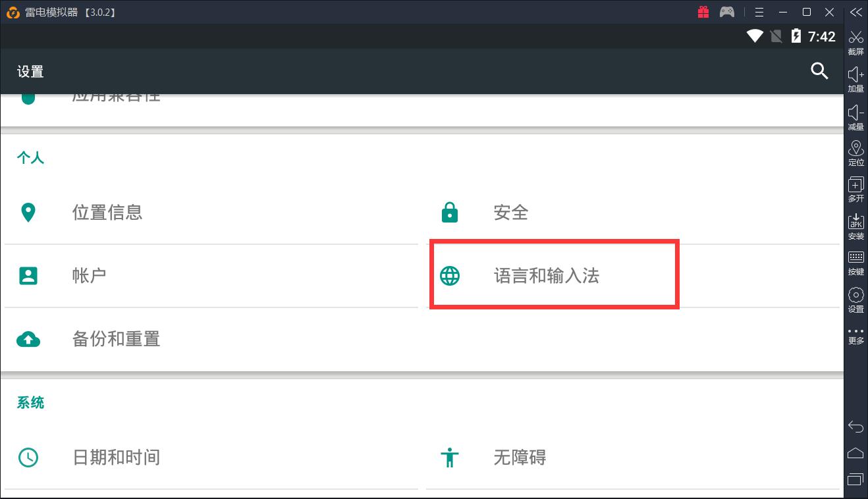Click the red gift box icon
The width and height of the screenshot is (868, 499).
click(x=703, y=12)
